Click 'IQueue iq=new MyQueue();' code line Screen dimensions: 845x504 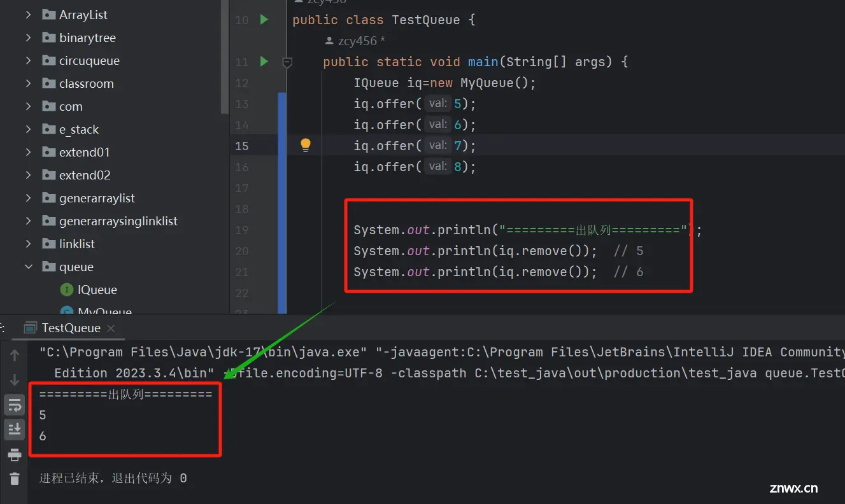(x=445, y=83)
